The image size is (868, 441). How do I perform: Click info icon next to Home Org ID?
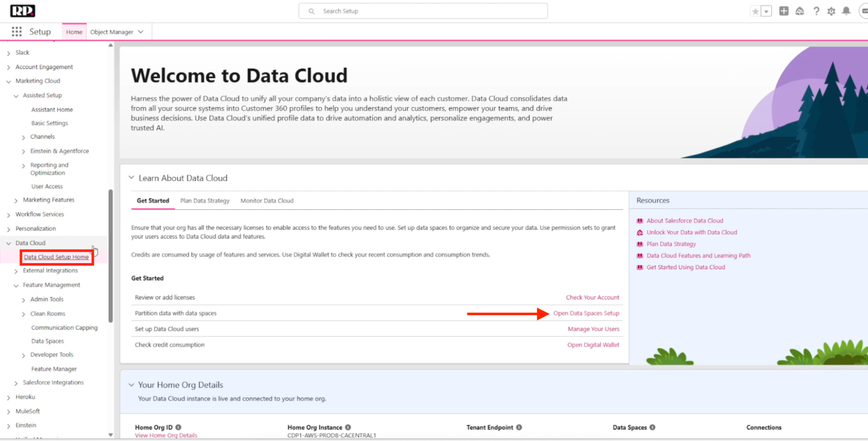(x=178, y=427)
